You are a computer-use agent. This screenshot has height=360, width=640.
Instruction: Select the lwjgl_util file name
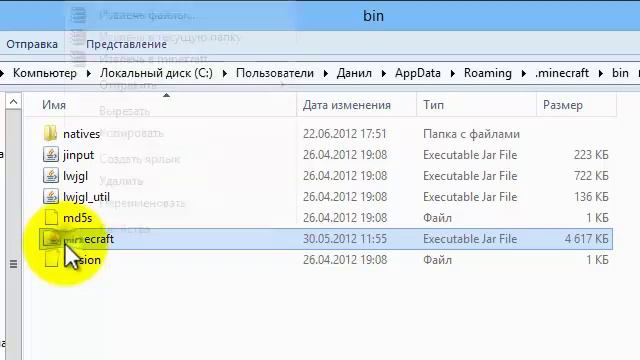86,197
